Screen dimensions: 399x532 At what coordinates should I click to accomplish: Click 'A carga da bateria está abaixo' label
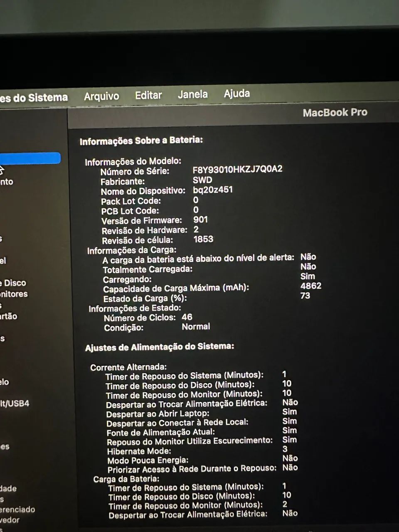198,259
